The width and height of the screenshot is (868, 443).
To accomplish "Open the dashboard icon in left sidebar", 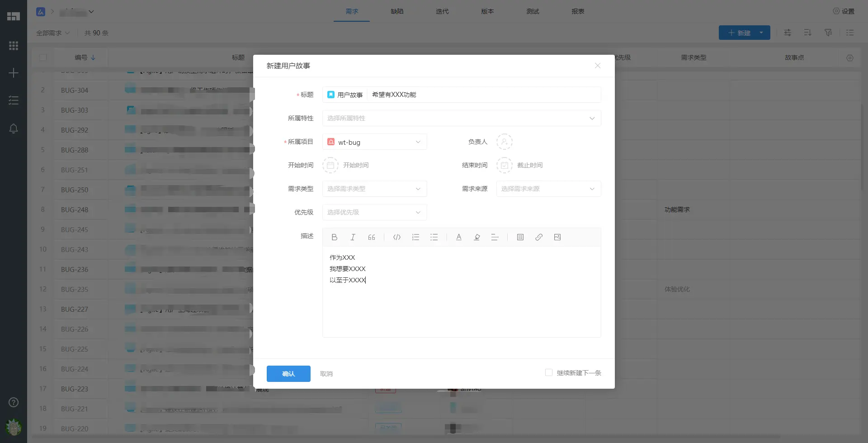I will click(x=14, y=16).
